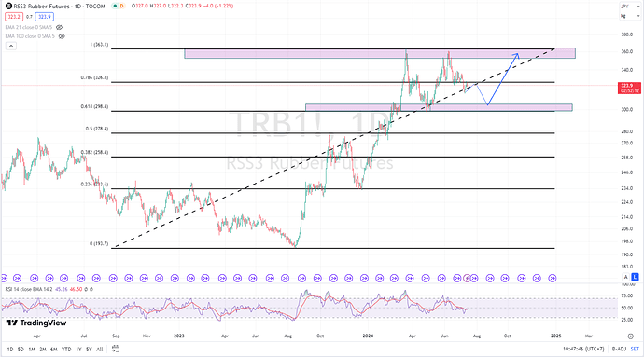Viewport: 644px width, 357px height.
Task: Open the kg unit dropdown
Action: (630, 16)
